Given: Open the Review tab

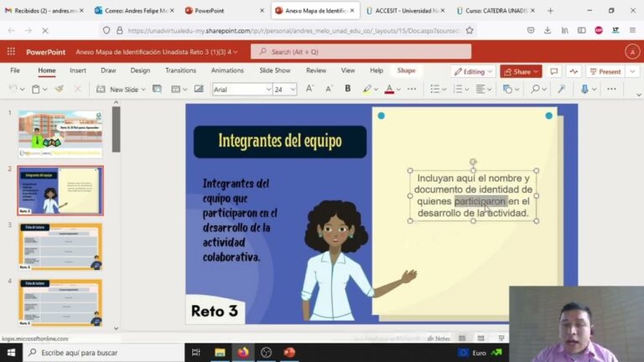Looking at the screenshot, I should (x=316, y=70).
